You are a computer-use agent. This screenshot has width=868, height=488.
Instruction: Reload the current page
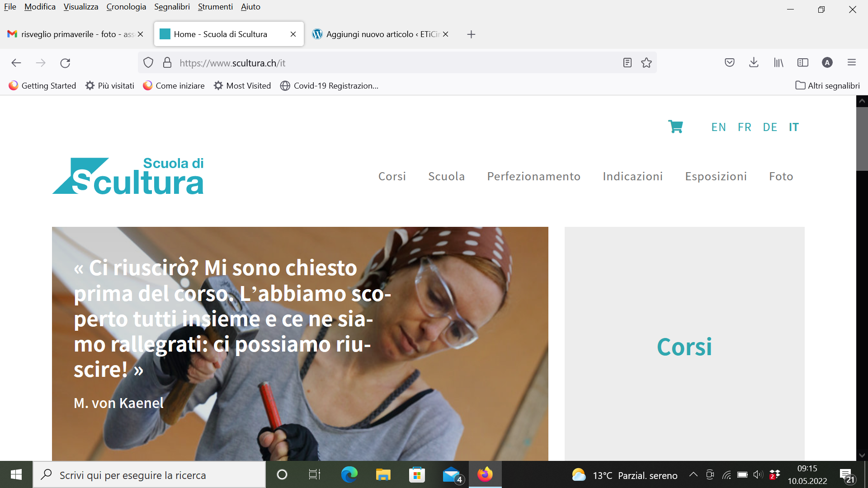65,63
